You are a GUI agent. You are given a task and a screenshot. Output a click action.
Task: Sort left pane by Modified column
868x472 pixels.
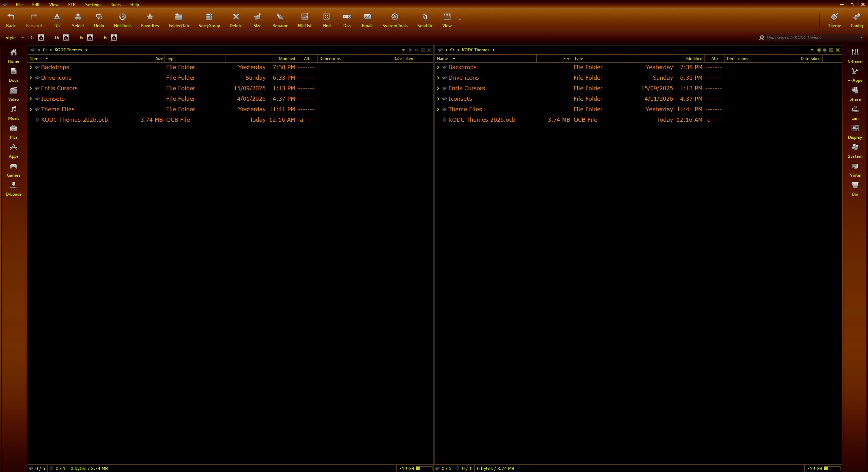point(287,59)
